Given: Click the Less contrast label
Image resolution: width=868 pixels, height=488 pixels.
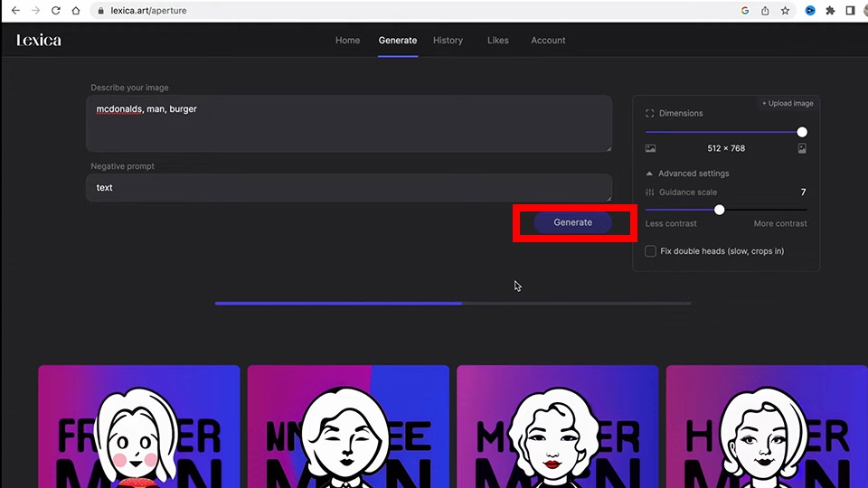Looking at the screenshot, I should click(671, 223).
